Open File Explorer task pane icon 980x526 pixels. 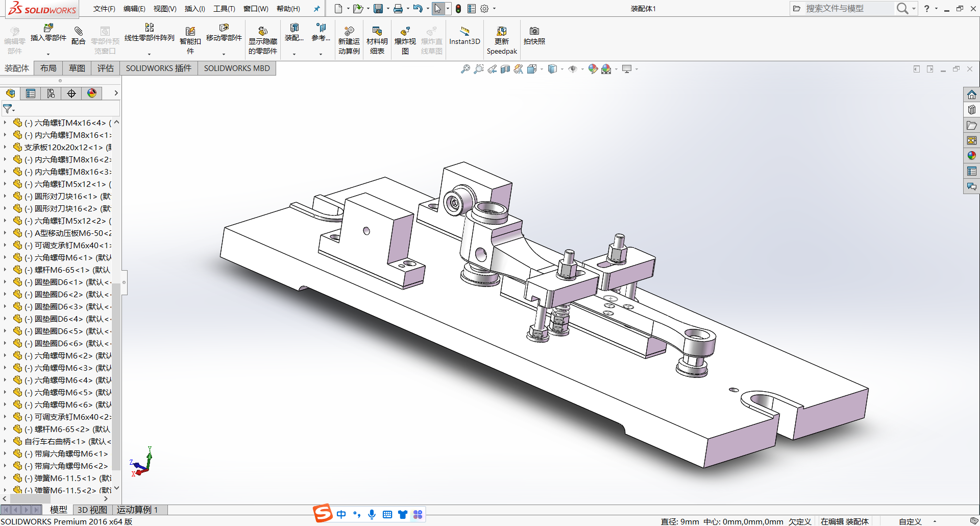(x=972, y=125)
